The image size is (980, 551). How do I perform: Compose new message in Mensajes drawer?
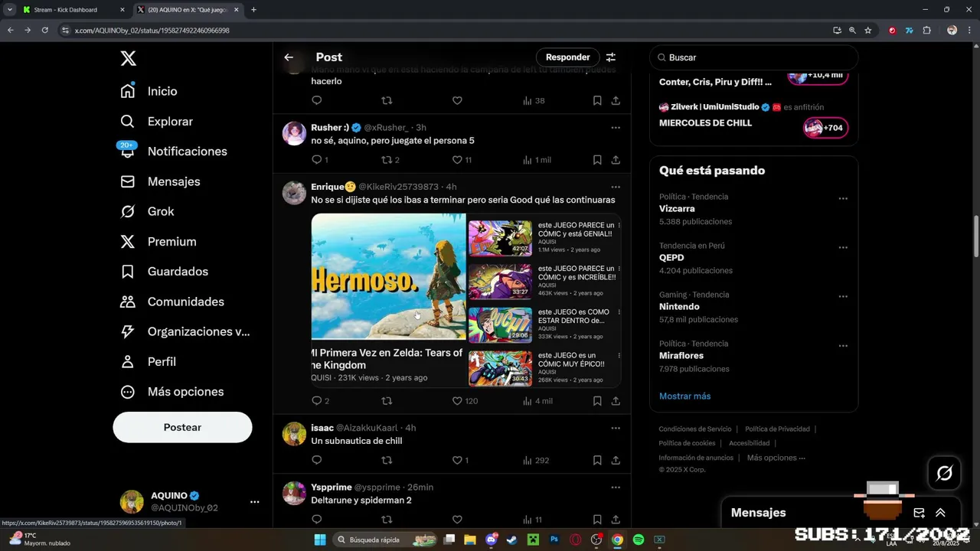click(x=920, y=513)
